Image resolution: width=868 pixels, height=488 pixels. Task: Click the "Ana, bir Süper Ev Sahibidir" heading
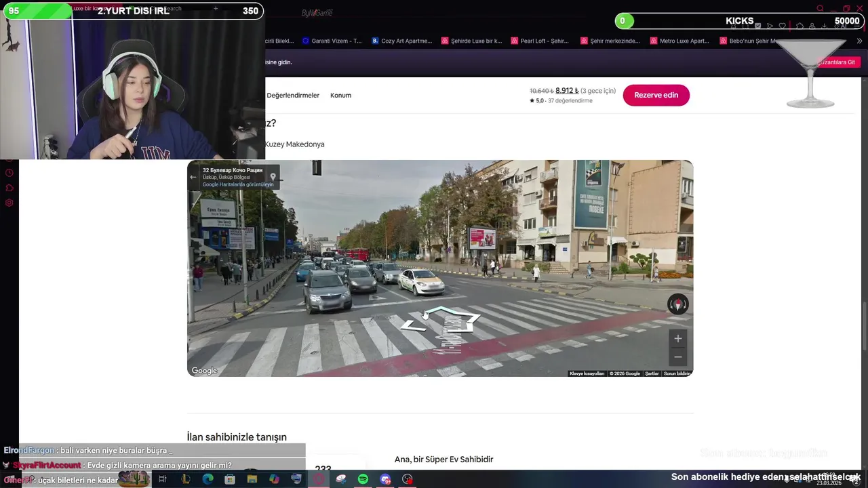[x=443, y=460]
